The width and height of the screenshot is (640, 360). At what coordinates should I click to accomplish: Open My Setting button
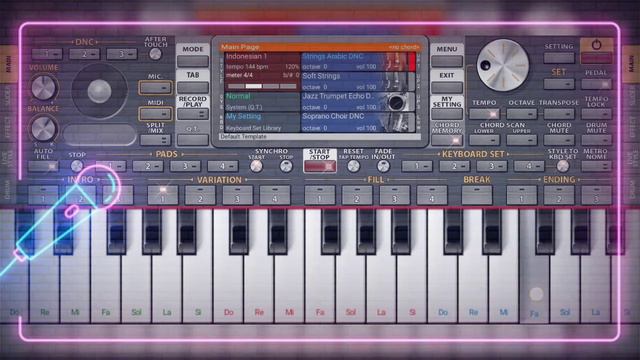pyautogui.click(x=447, y=114)
